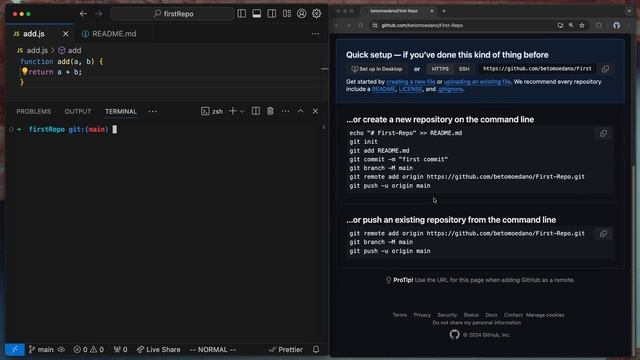Screen dimensions: 640x360
Task: Click Set up in Desktop button
Action: click(x=377, y=69)
